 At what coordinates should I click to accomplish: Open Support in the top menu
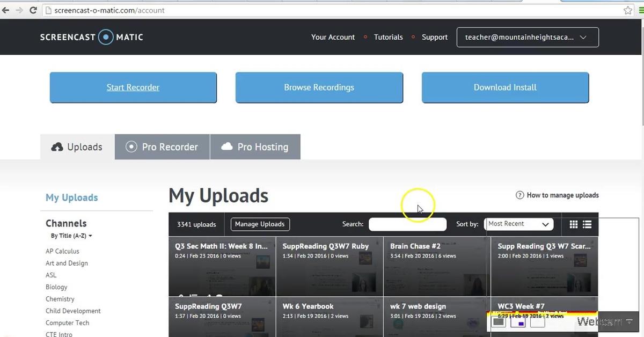(435, 37)
